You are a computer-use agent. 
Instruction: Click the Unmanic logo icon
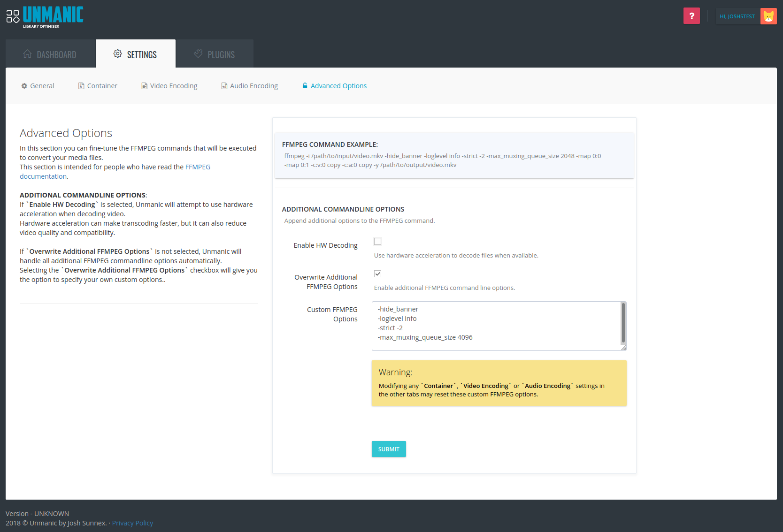(x=13, y=16)
